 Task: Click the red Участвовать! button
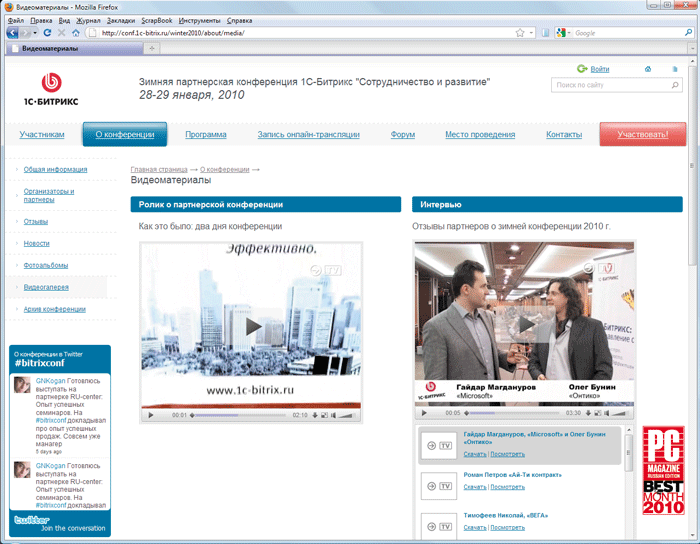point(643,134)
